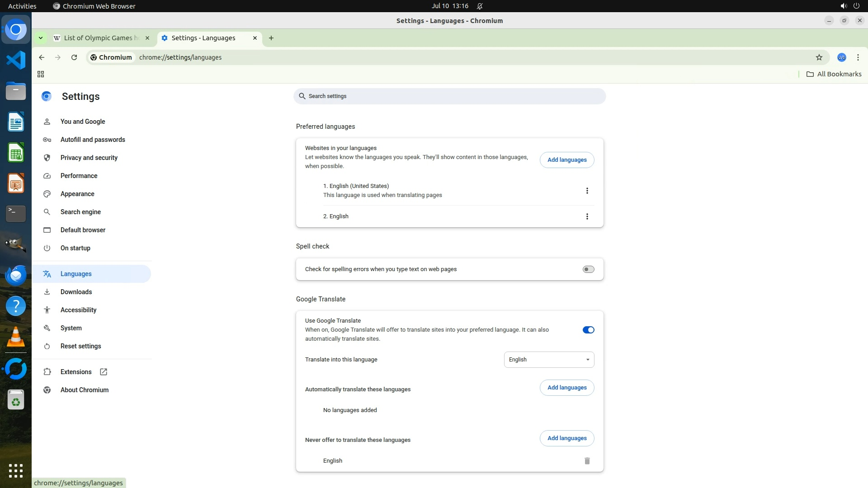The height and width of the screenshot is (488, 868).
Task: Expand the Translate into this language dropdown
Action: (x=549, y=360)
